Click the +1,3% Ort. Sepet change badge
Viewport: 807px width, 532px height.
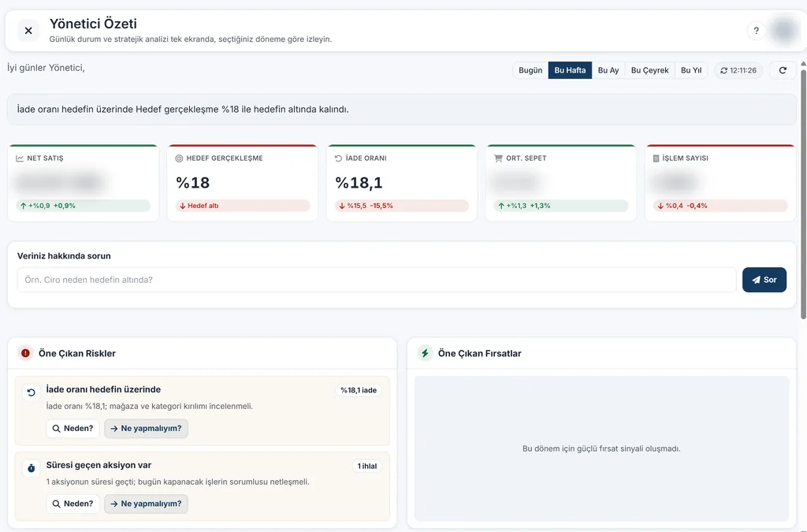561,206
